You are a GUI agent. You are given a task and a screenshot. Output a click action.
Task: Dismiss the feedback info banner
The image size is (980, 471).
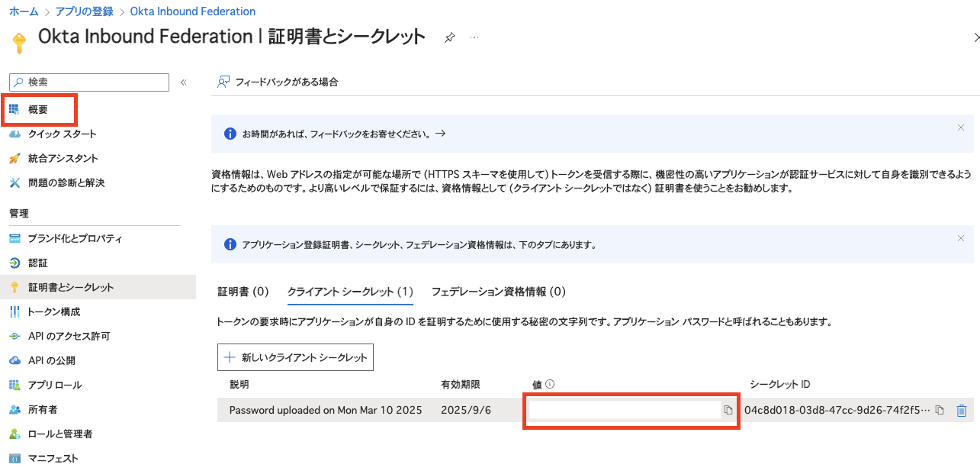961,127
